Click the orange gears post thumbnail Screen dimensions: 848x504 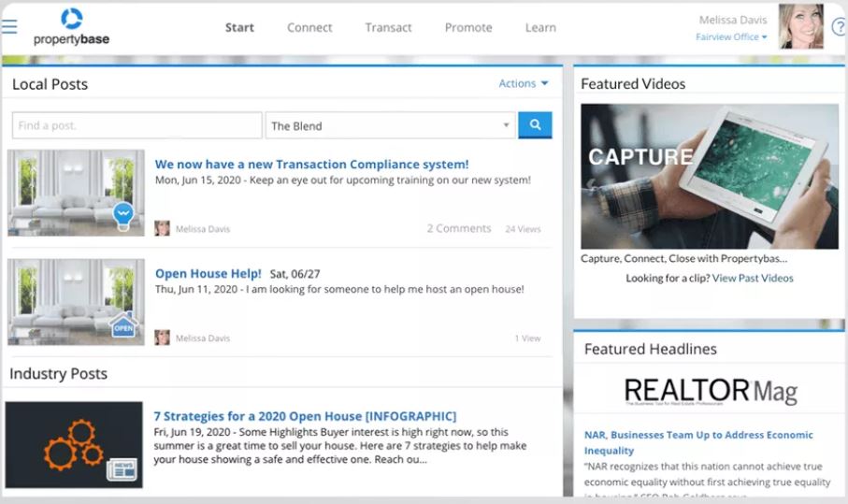(x=74, y=444)
